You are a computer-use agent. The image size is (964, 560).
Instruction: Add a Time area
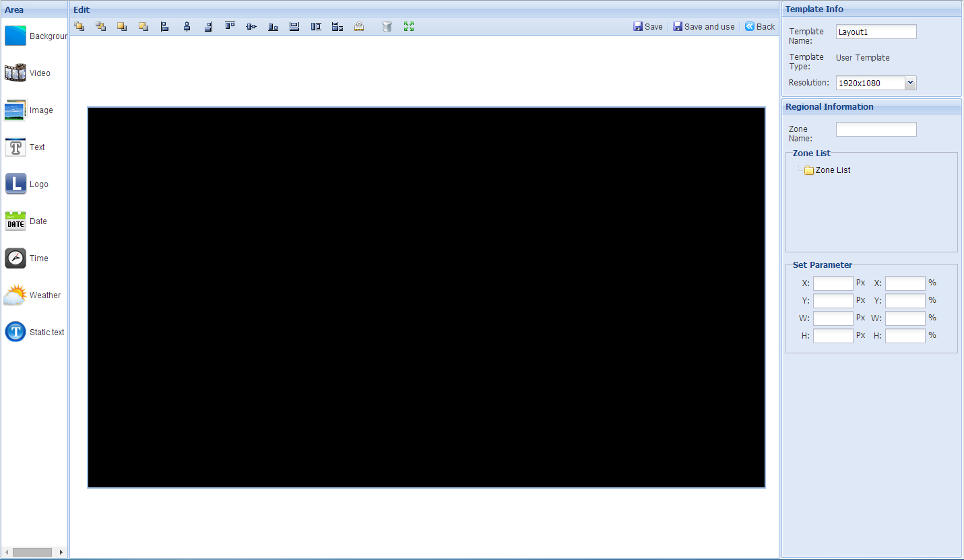point(27,258)
